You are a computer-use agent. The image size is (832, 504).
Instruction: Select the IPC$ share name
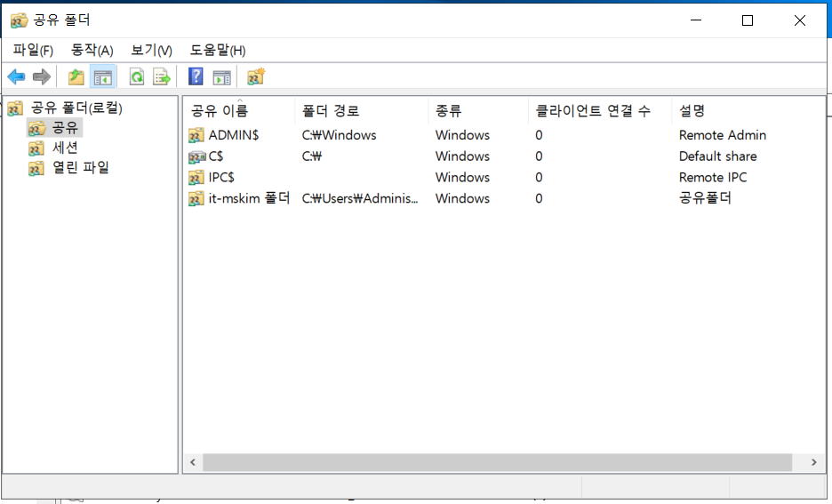[x=221, y=177]
